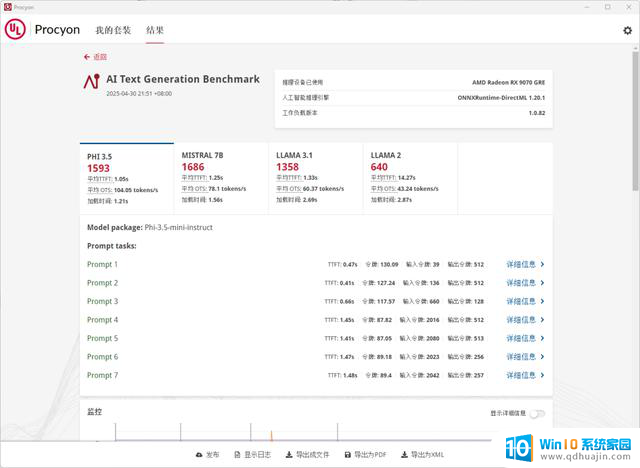Click the 导出为PDF button
This screenshot has height=468, width=640.
click(x=365, y=455)
